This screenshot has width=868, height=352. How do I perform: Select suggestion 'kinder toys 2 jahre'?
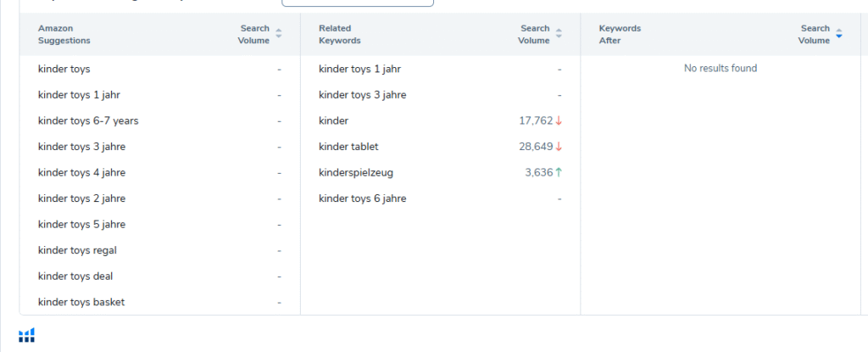click(82, 198)
